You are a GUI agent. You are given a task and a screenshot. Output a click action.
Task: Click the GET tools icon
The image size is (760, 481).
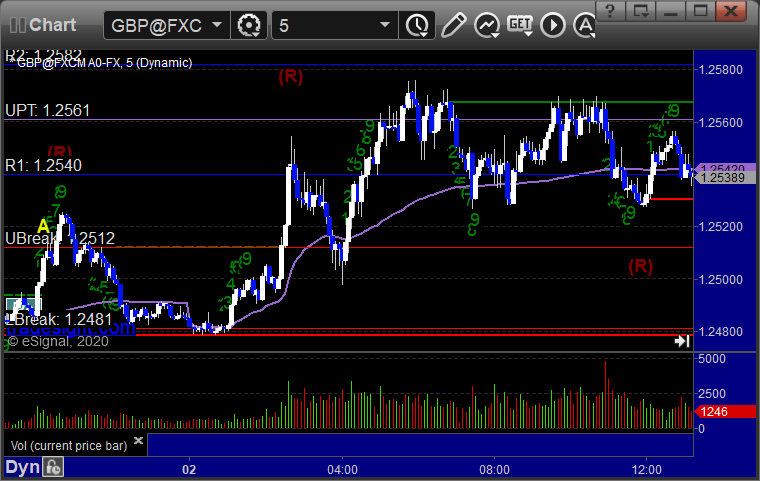tap(520, 25)
